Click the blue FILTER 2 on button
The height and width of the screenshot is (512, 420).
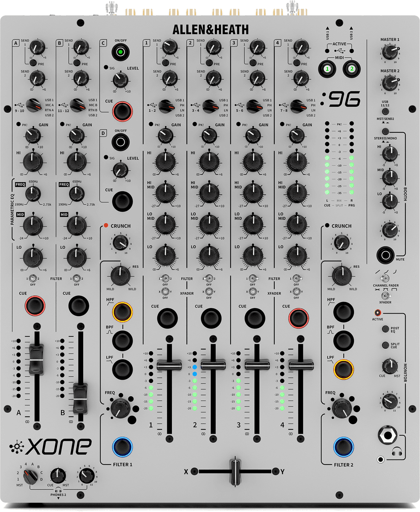[x=344, y=447]
